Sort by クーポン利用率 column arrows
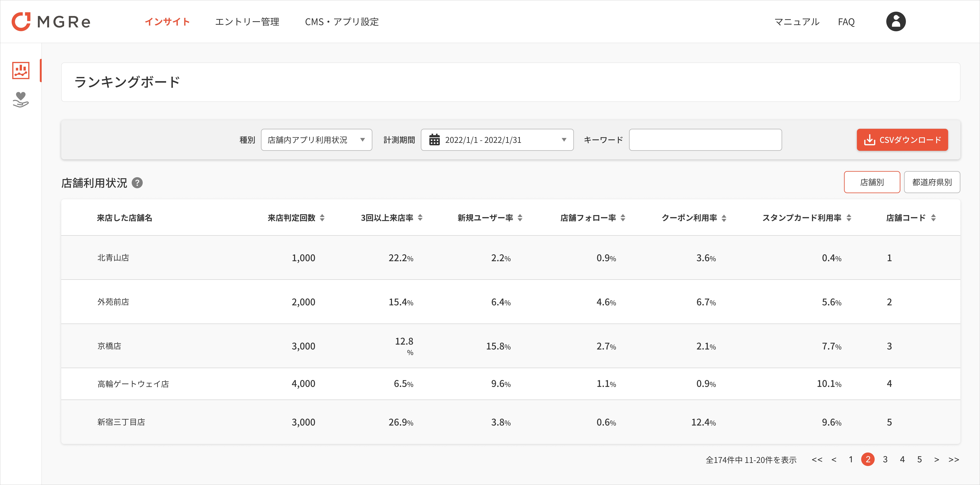 coord(724,218)
